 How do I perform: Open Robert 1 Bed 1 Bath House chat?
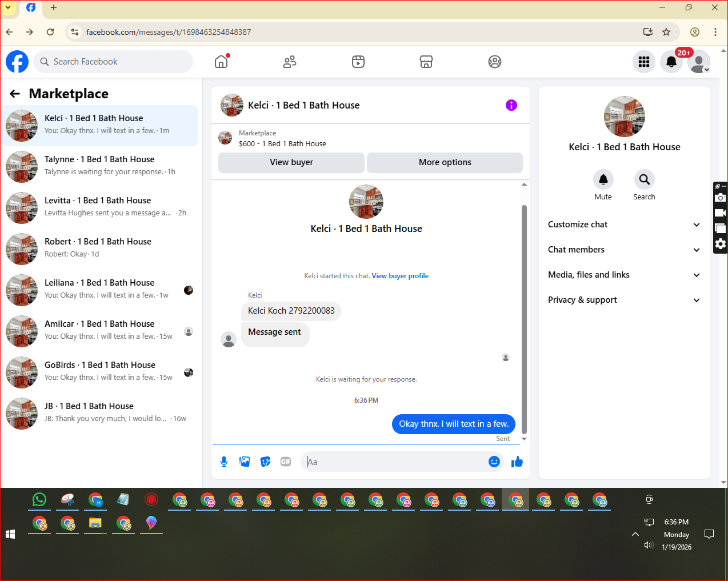[99, 249]
